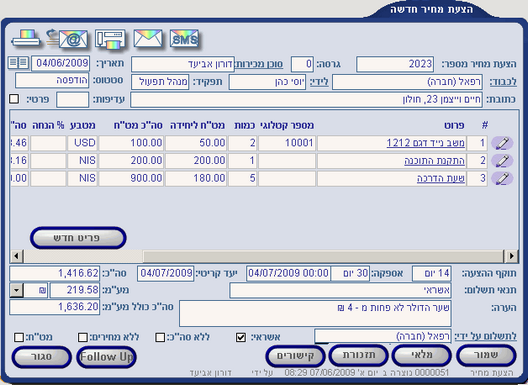
Task: Click the rainbow envelope mail icon
Action: 148,38
